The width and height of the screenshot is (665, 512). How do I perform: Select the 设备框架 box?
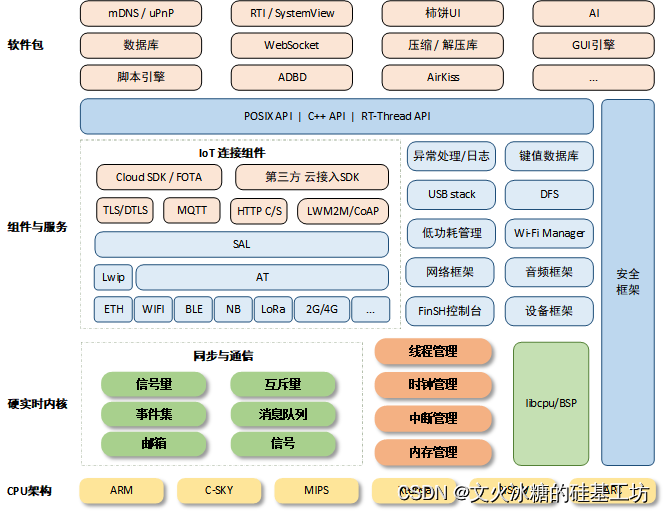click(x=549, y=311)
